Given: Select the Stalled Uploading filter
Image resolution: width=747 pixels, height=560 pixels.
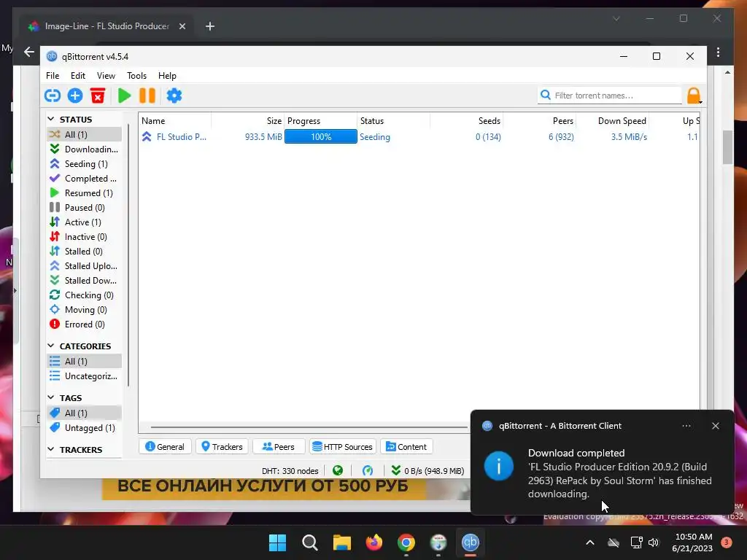Looking at the screenshot, I should coord(85,266).
